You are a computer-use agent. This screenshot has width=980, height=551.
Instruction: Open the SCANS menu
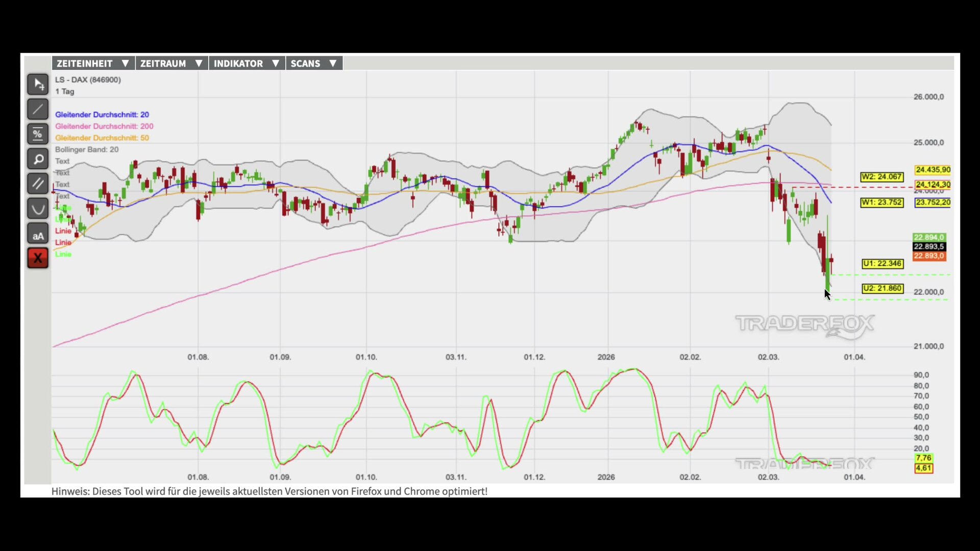pos(313,63)
